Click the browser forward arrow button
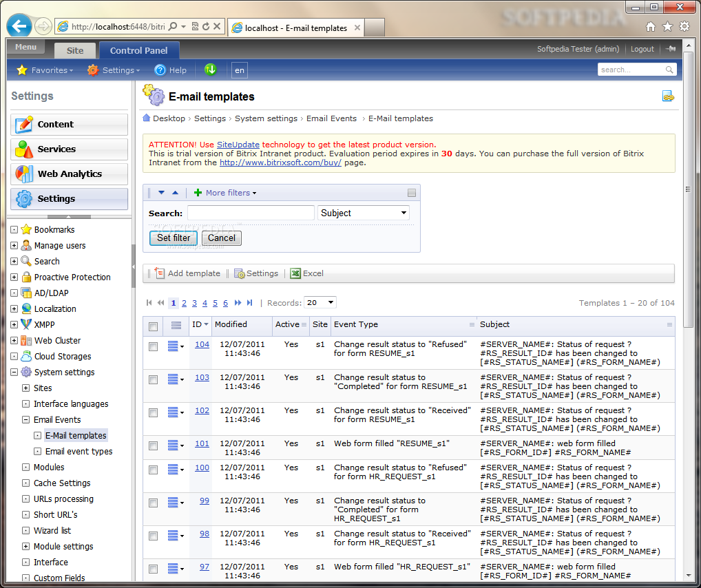701x588 pixels. [43, 26]
